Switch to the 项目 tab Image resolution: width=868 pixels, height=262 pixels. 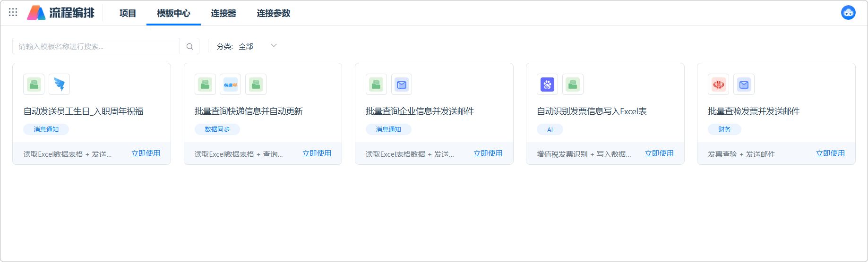coord(128,13)
